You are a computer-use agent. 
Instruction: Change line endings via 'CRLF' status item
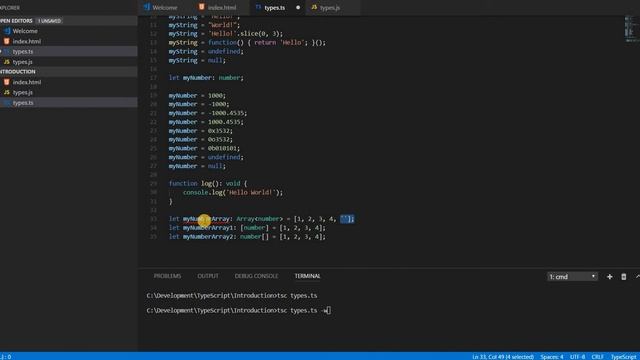point(597,357)
